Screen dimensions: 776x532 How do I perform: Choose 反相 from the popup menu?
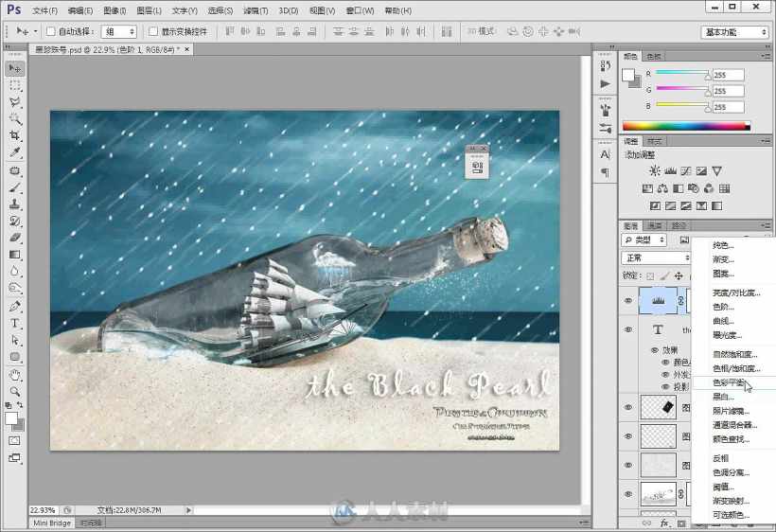tap(720, 458)
